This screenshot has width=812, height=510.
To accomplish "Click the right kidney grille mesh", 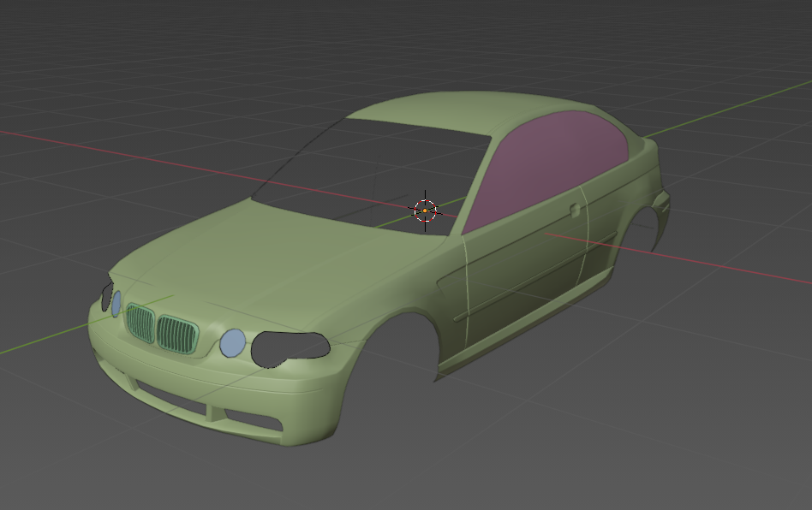I will click(x=177, y=335).
